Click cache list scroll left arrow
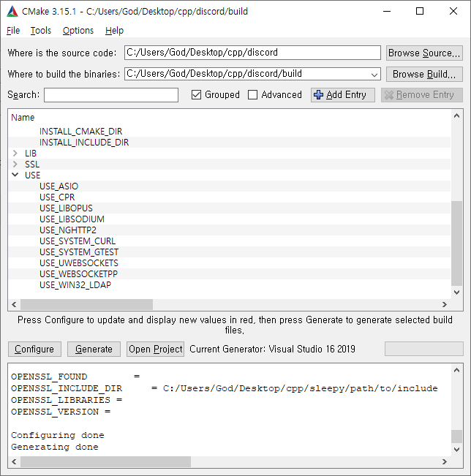The height and width of the screenshot is (476, 471). [14, 304]
